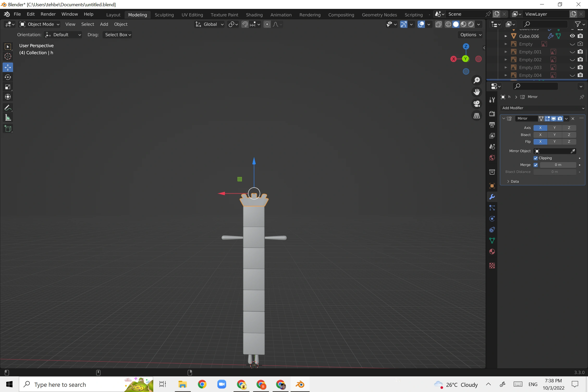588x392 pixels.
Task: Open Render Properties camera icon
Action: coord(492,114)
